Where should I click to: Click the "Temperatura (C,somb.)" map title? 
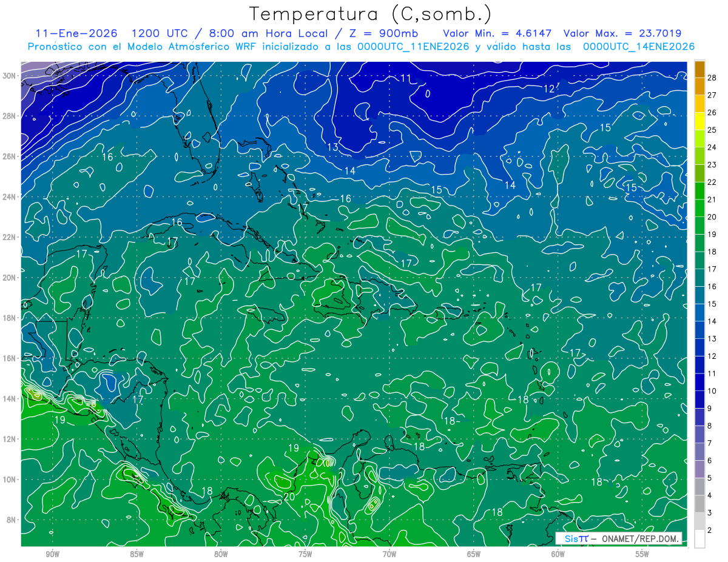371,14
